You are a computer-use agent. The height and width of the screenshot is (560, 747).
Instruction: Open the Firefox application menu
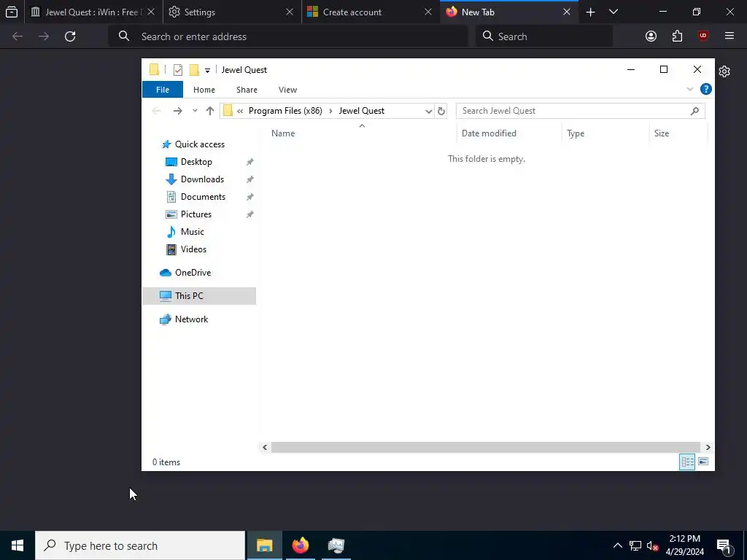(x=729, y=36)
